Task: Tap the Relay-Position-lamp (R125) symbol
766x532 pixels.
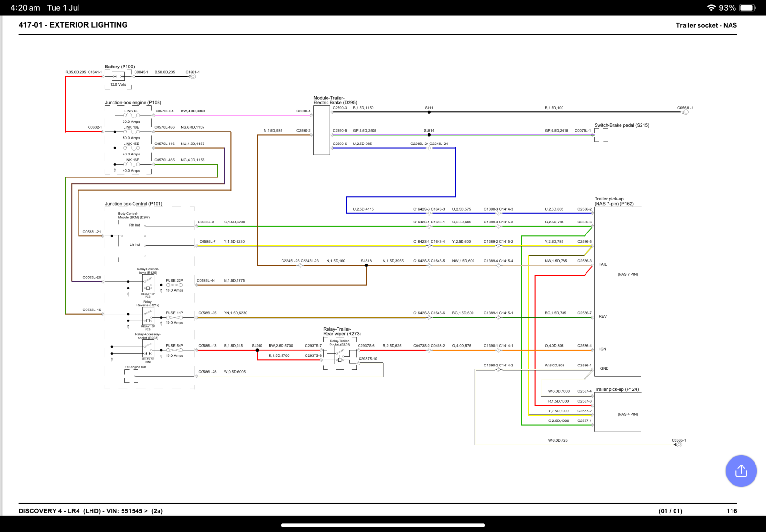Action: tap(148, 284)
